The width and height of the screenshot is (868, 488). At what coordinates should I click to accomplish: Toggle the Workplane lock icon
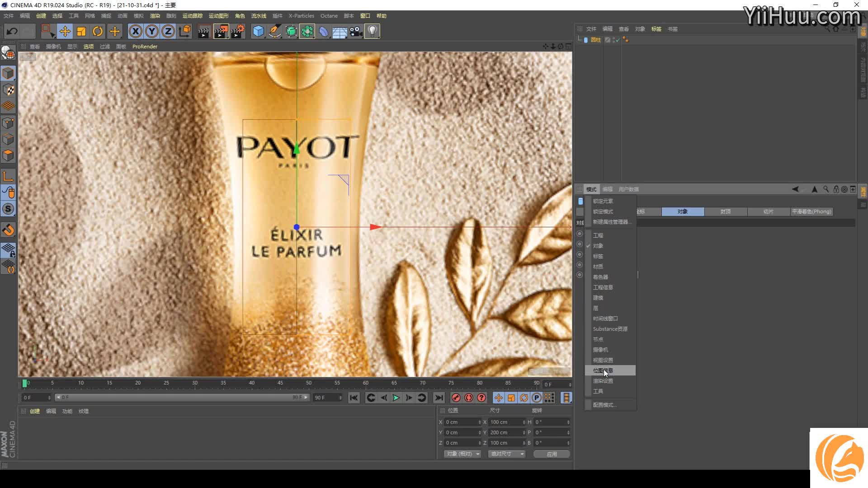(8, 250)
